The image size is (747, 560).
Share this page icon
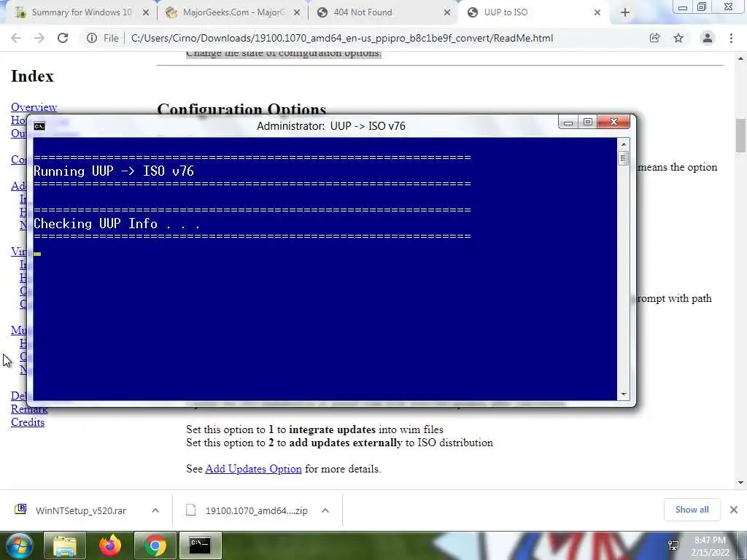tap(654, 38)
